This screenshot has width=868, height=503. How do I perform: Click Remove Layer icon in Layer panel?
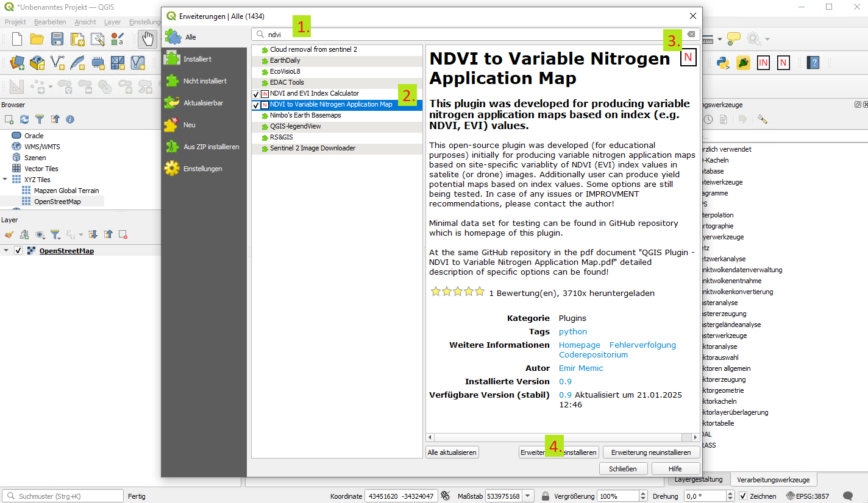click(x=123, y=234)
